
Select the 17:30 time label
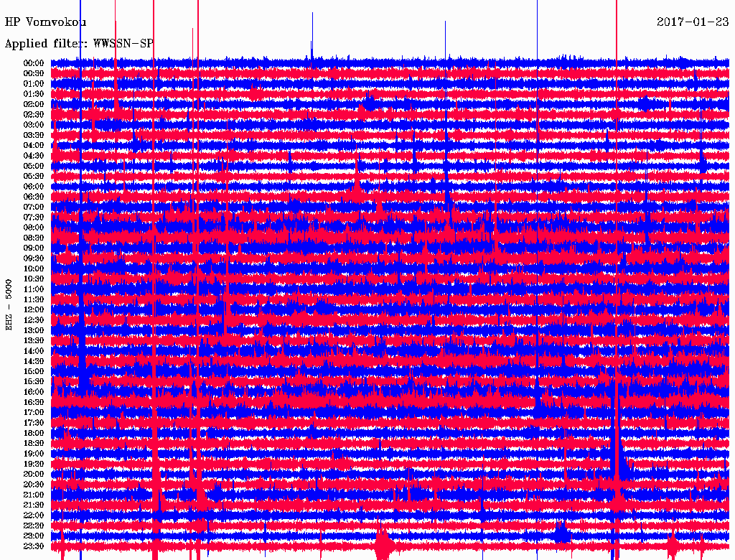[34, 423]
